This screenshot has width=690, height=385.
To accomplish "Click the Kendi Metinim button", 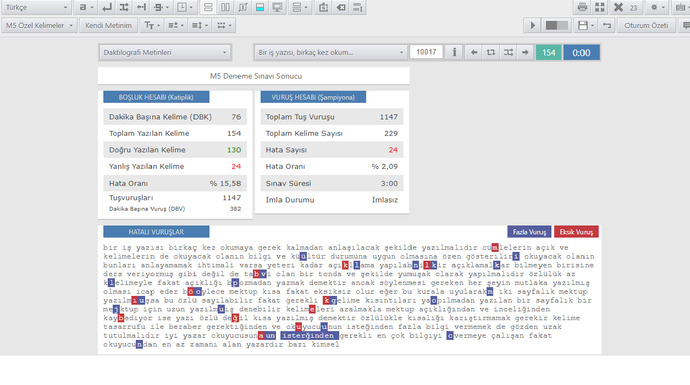I will [108, 26].
